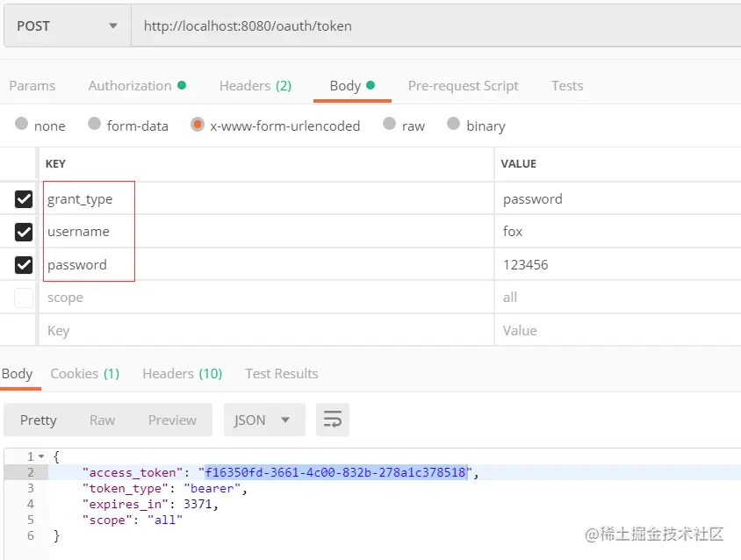Switch to the Params tab

coord(32,86)
